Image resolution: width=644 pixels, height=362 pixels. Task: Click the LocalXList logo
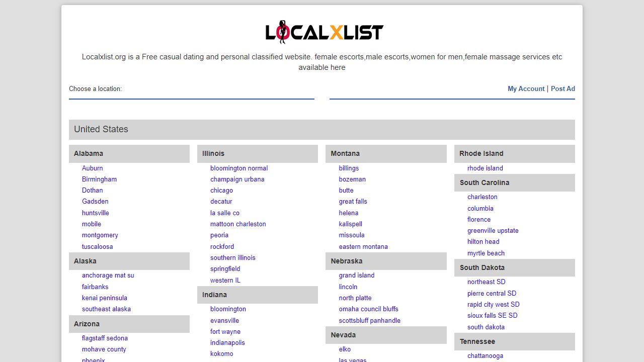tap(325, 32)
